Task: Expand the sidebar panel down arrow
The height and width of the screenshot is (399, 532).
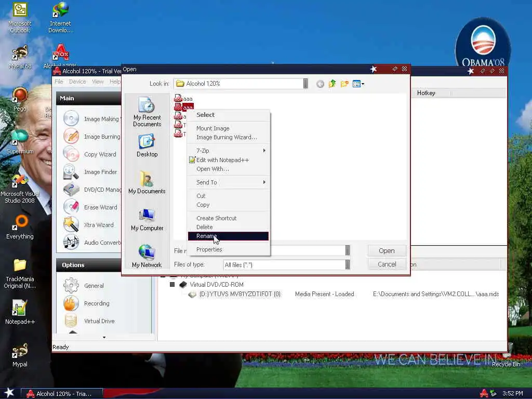Action: [x=104, y=337]
